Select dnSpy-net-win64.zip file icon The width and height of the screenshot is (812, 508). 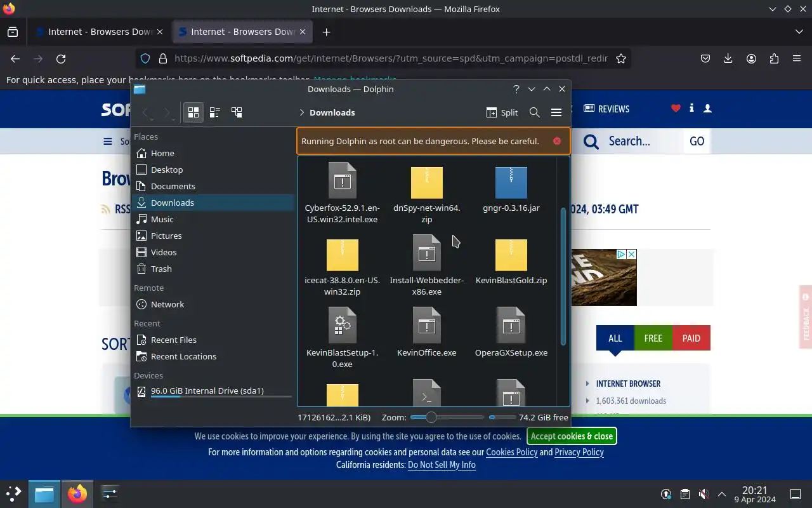427,182
